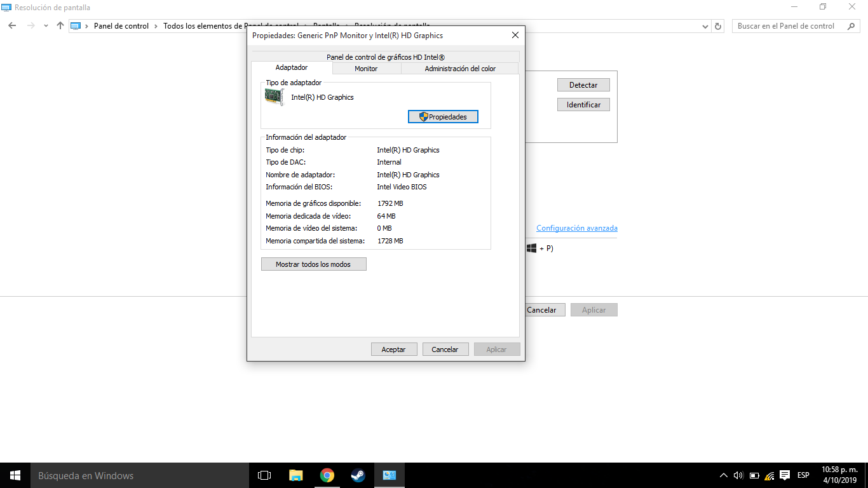The height and width of the screenshot is (488, 868).
Task: Click the 1728 MB shared memory value
Action: coord(390,241)
